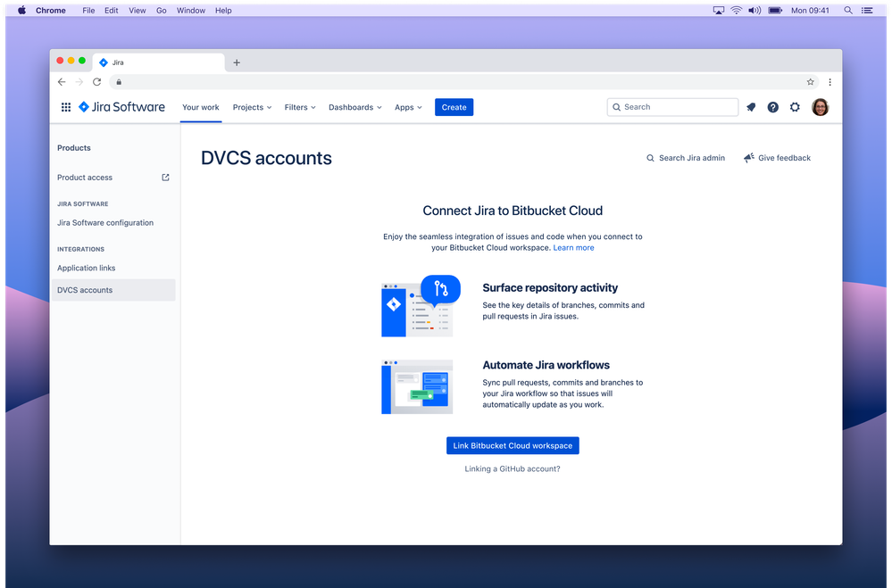Open the help question mark icon
Screen dimensions: 892x588
click(772, 107)
